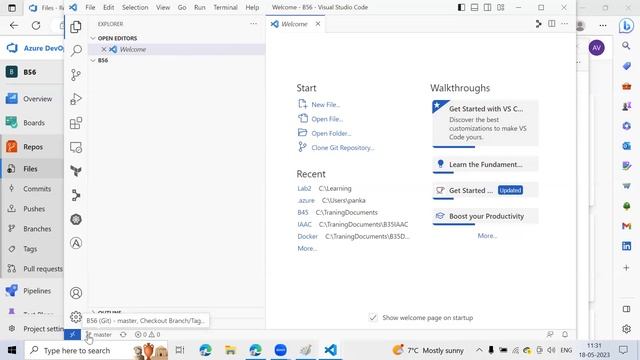This screenshot has width=640, height=360.
Task: Open Explorer Views and More Actions ellipsis
Action: pyautogui.click(x=253, y=24)
